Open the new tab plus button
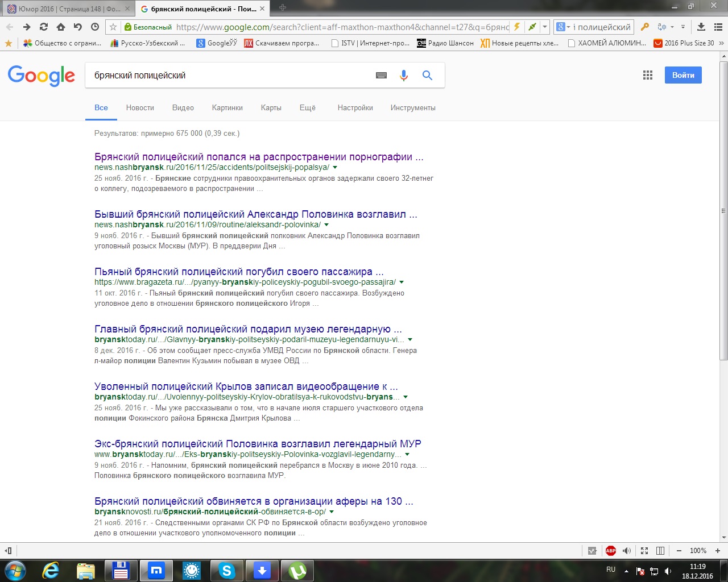The width and height of the screenshot is (728, 582). (x=283, y=7)
